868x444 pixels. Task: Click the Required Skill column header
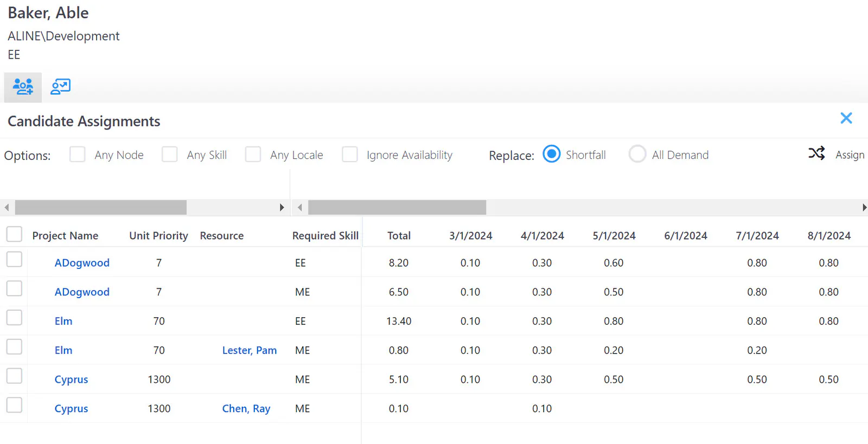pos(325,236)
